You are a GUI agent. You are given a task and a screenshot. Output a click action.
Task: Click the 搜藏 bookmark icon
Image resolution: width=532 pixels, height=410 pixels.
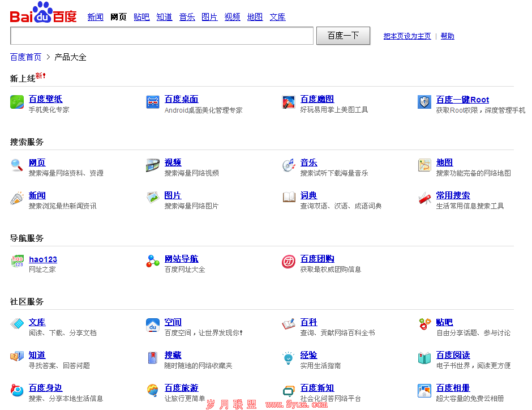tap(153, 358)
